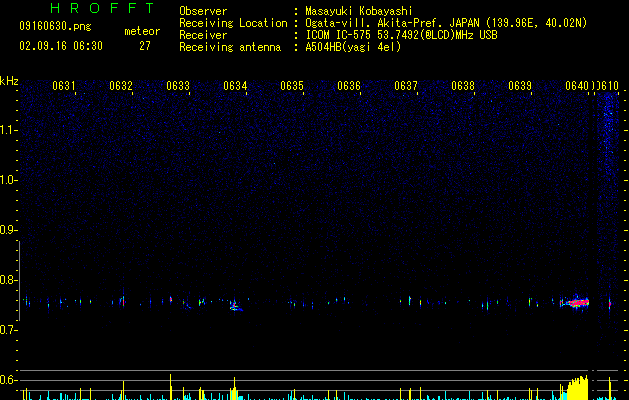Click the 0639 time marker
The height and width of the screenshot is (400, 629).
pos(520,86)
